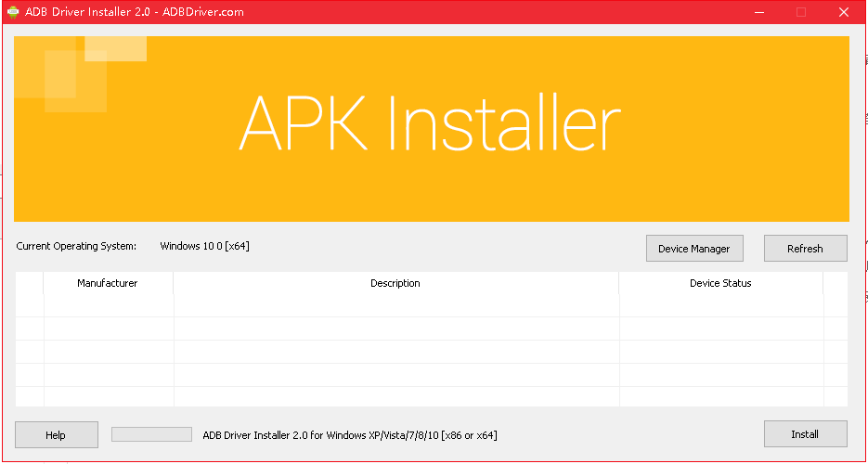Screen dimensions: 868x464
Task: Open Device Manager button
Action: (694, 249)
